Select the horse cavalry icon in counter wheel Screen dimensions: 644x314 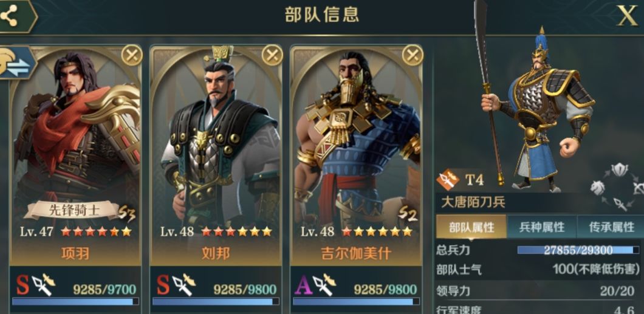tap(598, 187)
